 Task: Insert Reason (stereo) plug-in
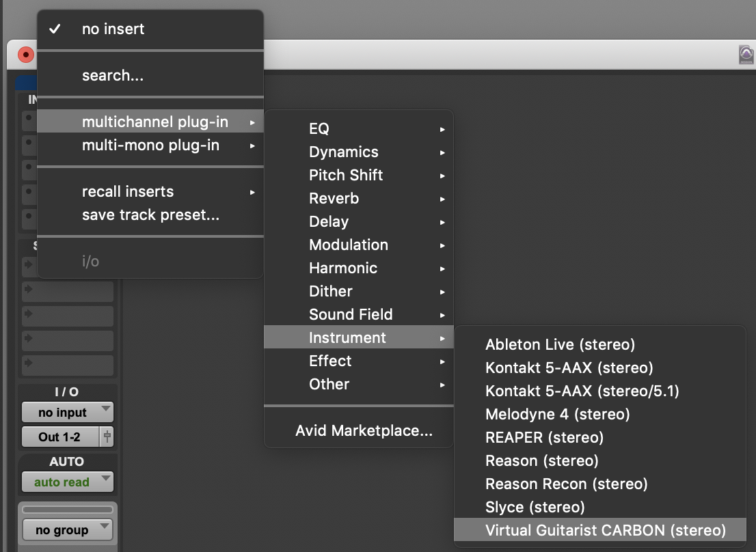point(600,460)
